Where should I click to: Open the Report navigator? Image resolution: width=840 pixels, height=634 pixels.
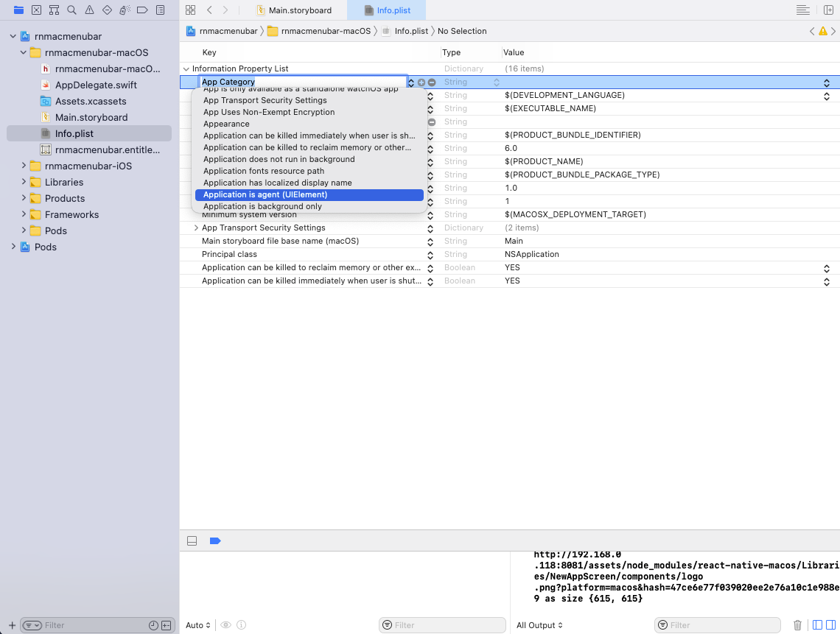pyautogui.click(x=160, y=10)
